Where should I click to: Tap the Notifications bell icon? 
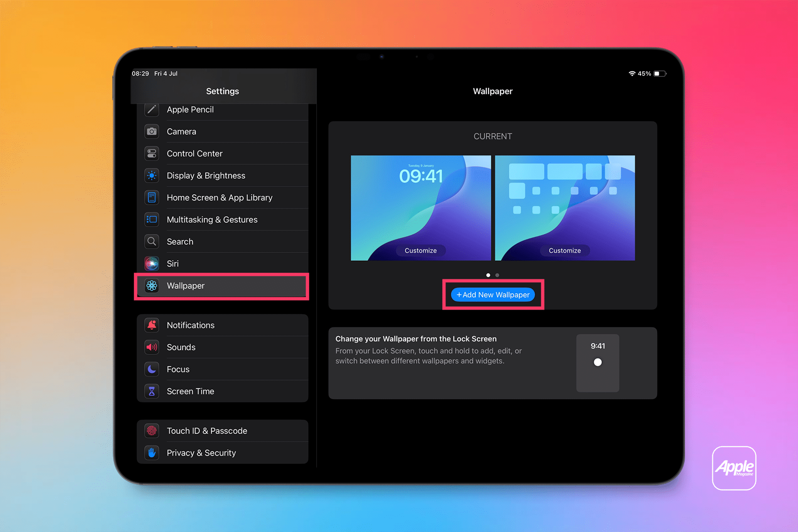pos(152,325)
